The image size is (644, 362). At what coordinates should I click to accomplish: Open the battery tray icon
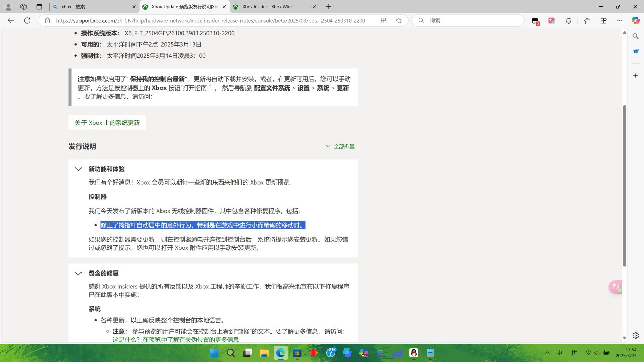607,353
